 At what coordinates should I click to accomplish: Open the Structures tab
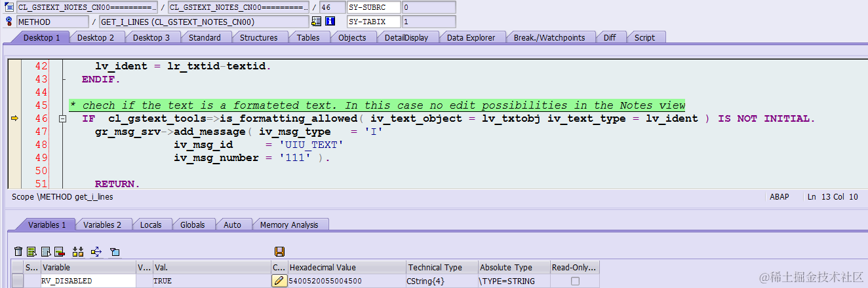pyautogui.click(x=258, y=37)
